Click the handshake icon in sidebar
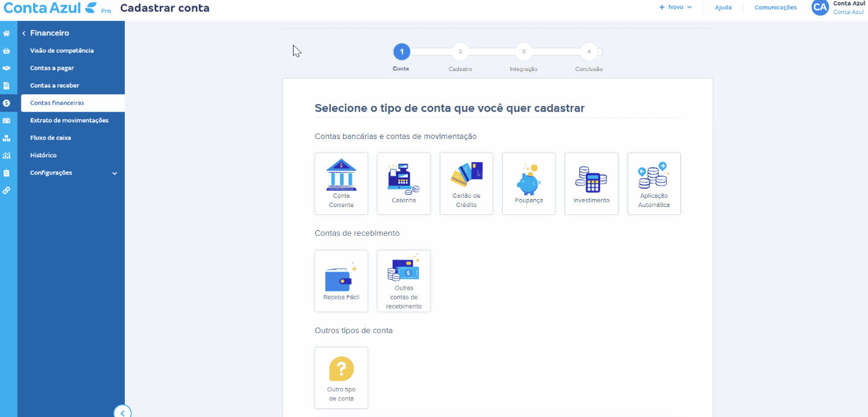The height and width of the screenshot is (417, 868). (7, 69)
